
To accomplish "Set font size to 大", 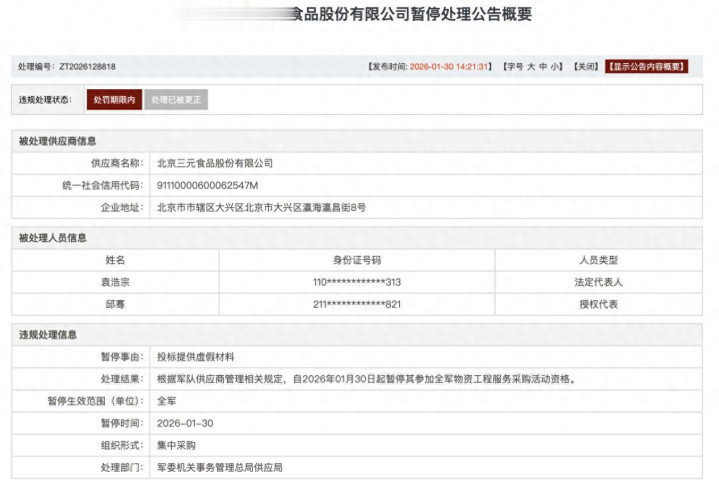I will point(531,66).
